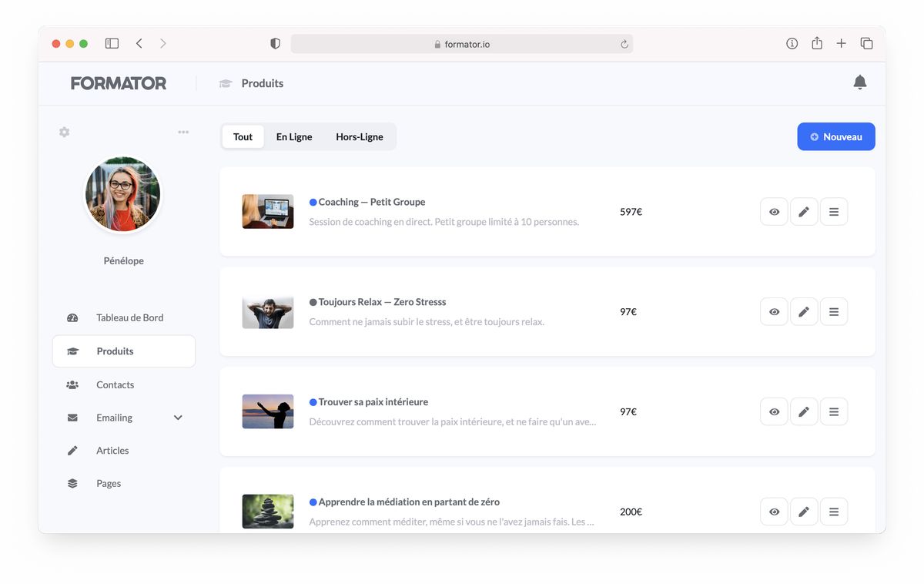Click the FORMATOR logo
The image size is (924, 584).
click(x=119, y=82)
